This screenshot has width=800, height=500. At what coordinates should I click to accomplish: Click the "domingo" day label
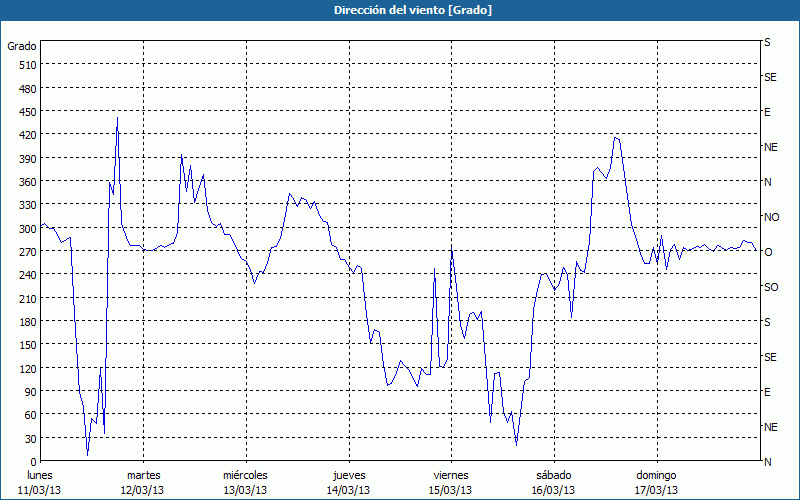(x=656, y=475)
